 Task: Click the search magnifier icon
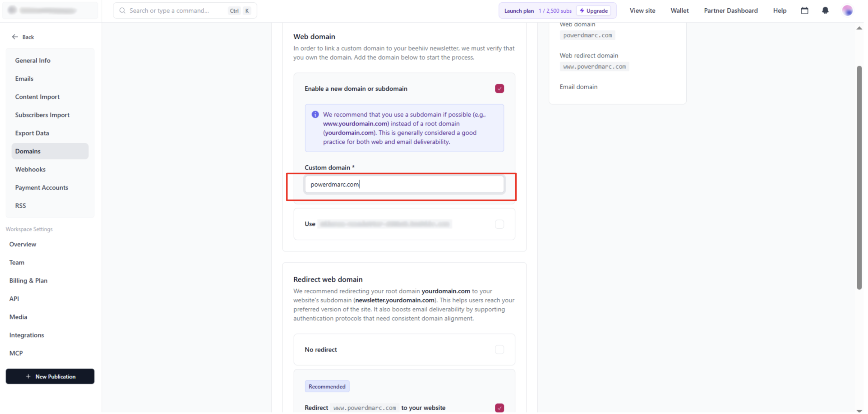[x=122, y=10]
